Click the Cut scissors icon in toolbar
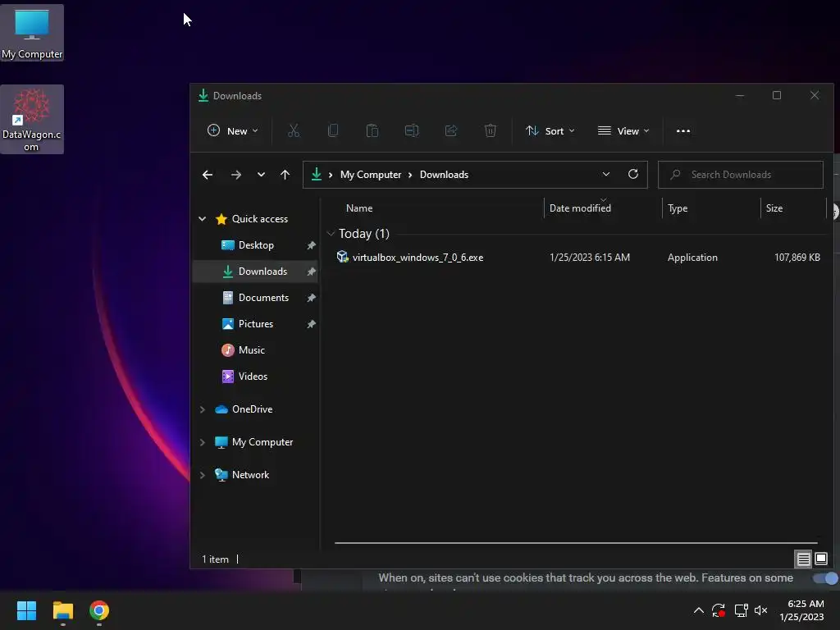 click(294, 130)
